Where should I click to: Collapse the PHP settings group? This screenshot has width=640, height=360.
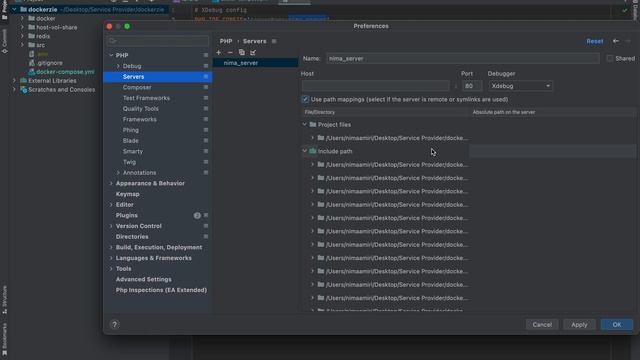111,55
